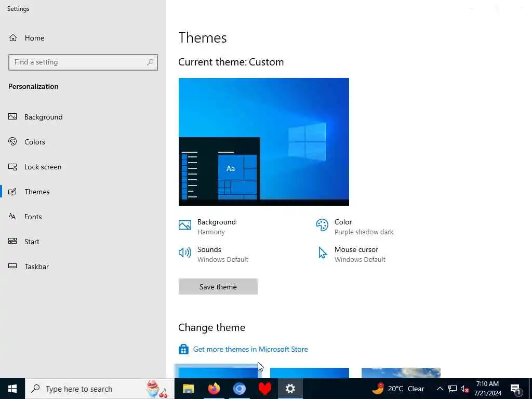Click the network icon in system tray
The width and height of the screenshot is (532, 399).
pos(453,389)
